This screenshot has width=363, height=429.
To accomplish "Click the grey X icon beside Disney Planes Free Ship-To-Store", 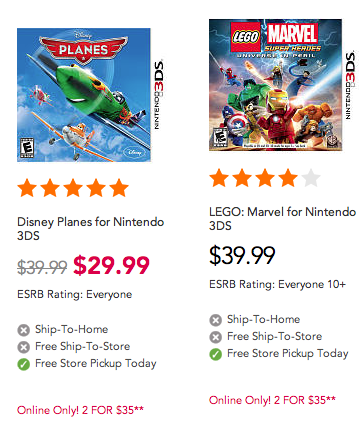I will [23, 347].
